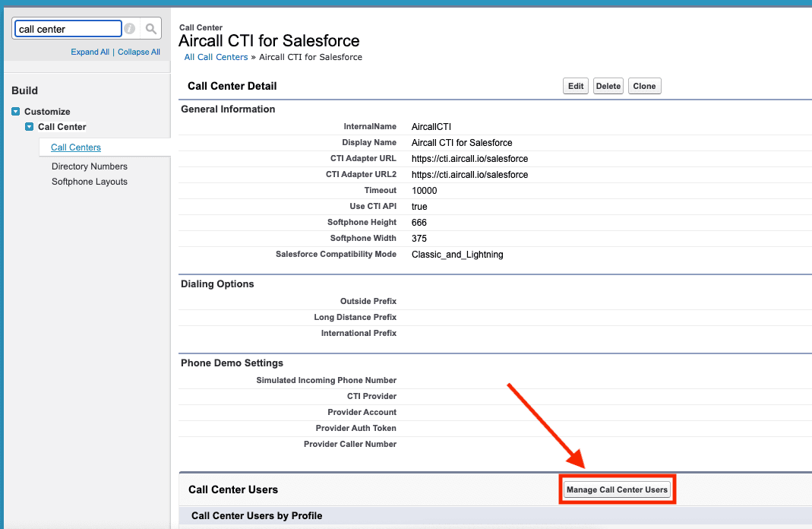Select the Call Center node label
This screenshot has width=812, height=529.
[62, 127]
